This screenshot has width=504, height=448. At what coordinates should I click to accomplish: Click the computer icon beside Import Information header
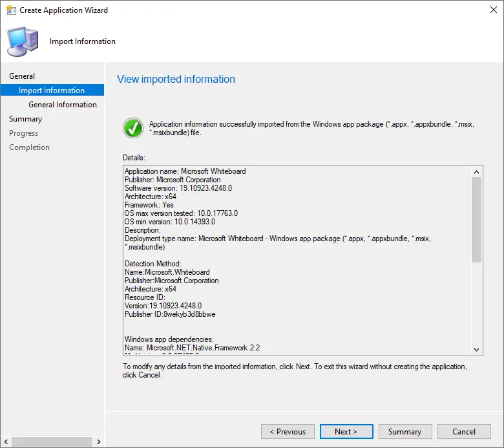tap(23, 42)
